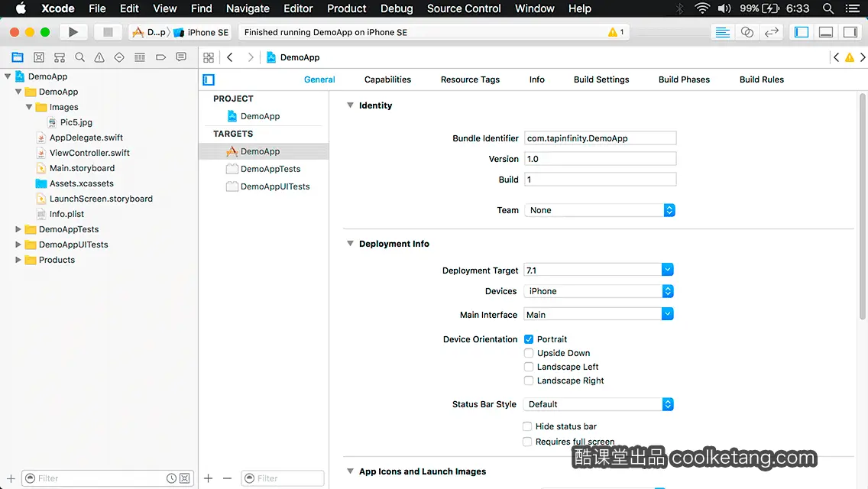Collapse the Identity section
Screen dimensions: 868x489
click(350, 105)
